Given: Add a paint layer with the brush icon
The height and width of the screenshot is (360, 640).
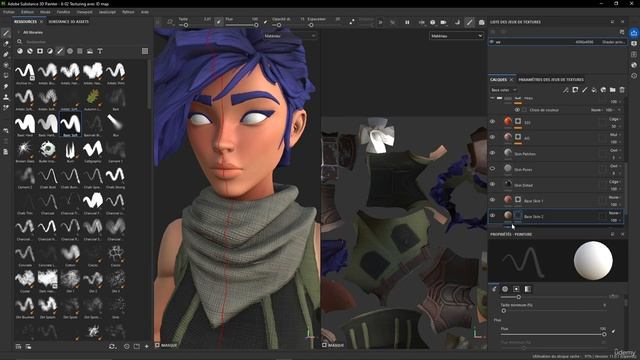Looking at the screenshot, I should (584, 90).
